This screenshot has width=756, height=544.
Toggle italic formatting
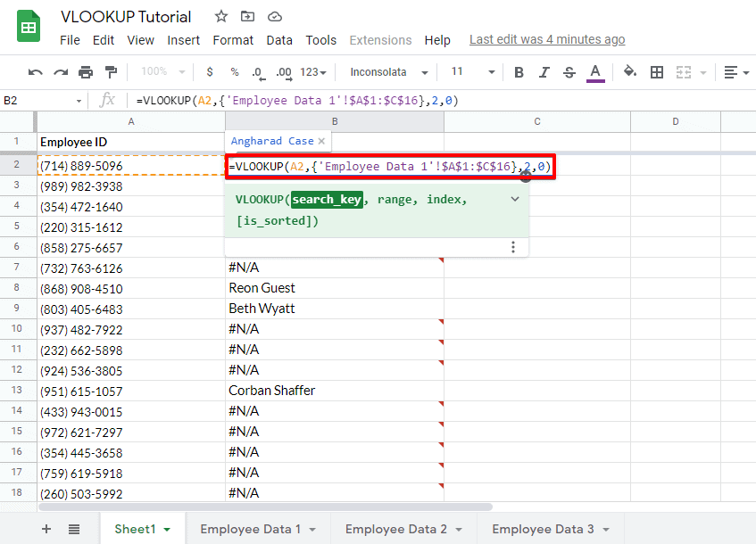544,71
